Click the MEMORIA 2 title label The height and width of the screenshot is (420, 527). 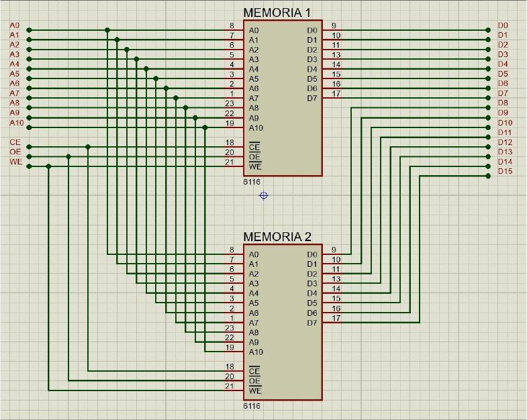click(x=277, y=237)
